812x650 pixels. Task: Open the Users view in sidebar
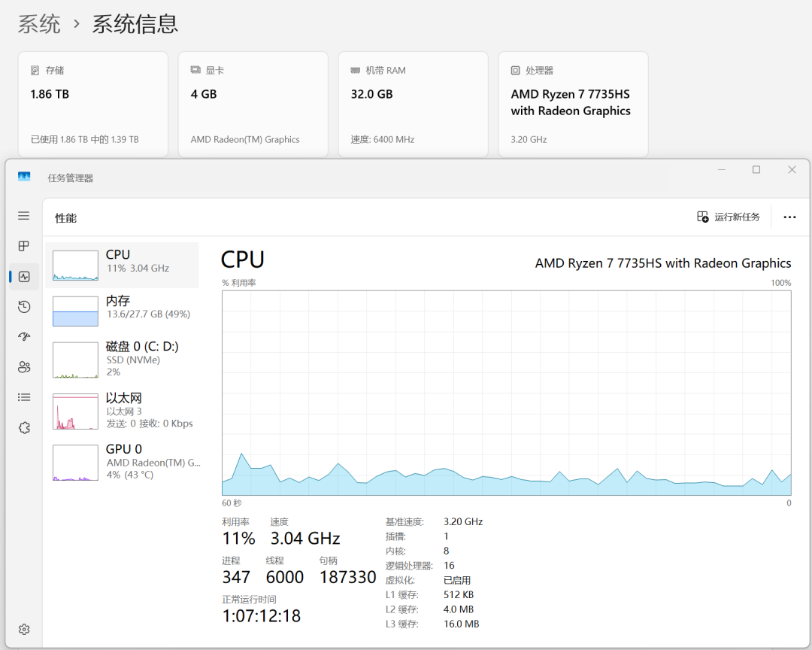tap(23, 366)
